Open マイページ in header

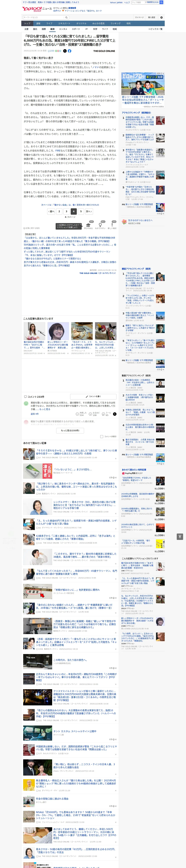(x=139, y=17)
